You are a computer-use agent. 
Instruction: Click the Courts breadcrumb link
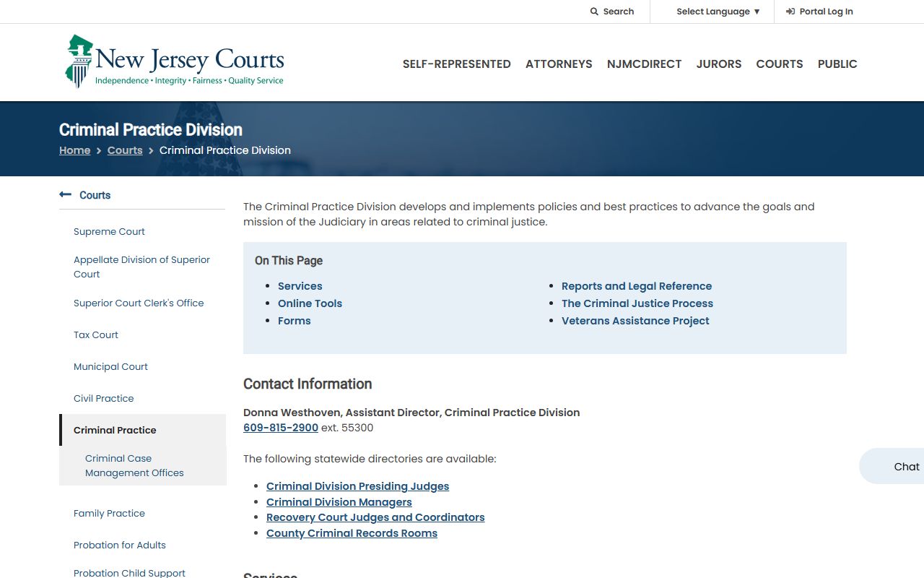125,150
